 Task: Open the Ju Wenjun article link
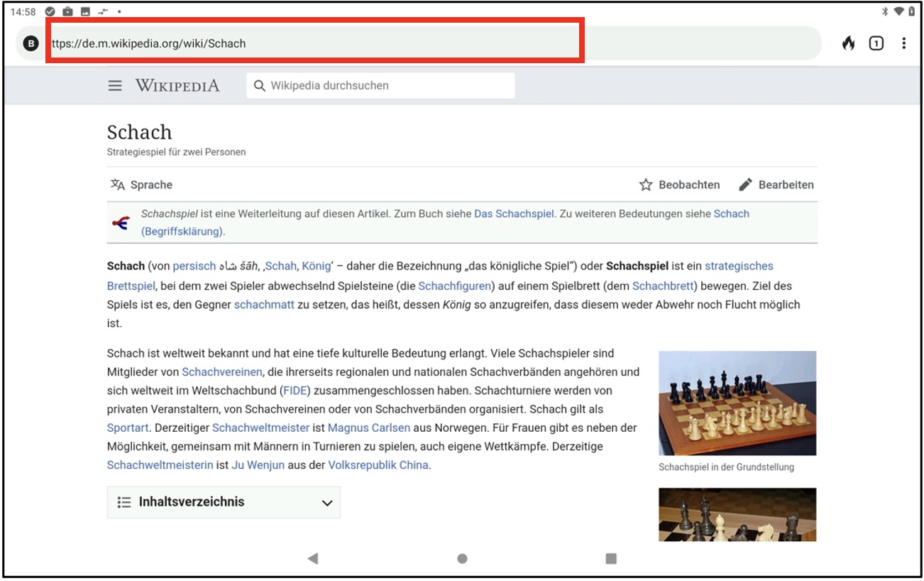click(258, 465)
